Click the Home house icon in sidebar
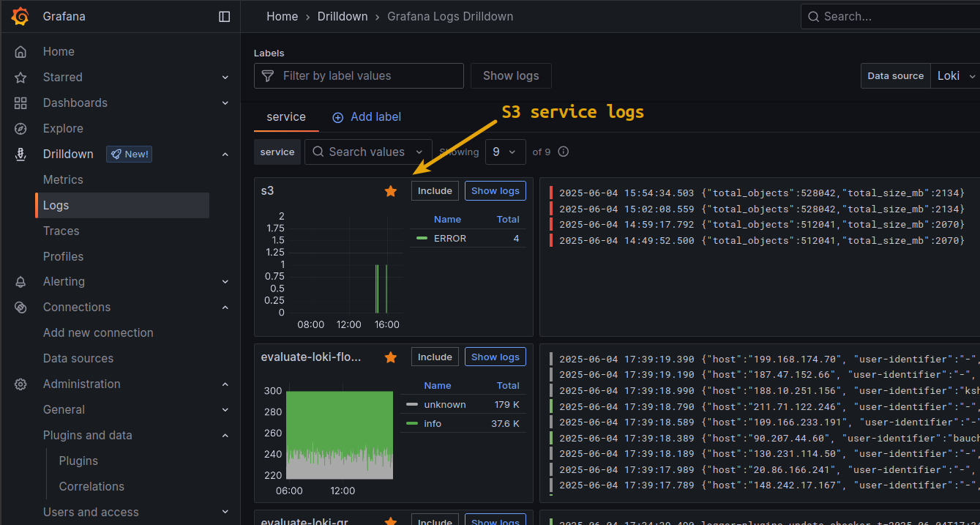 click(20, 52)
